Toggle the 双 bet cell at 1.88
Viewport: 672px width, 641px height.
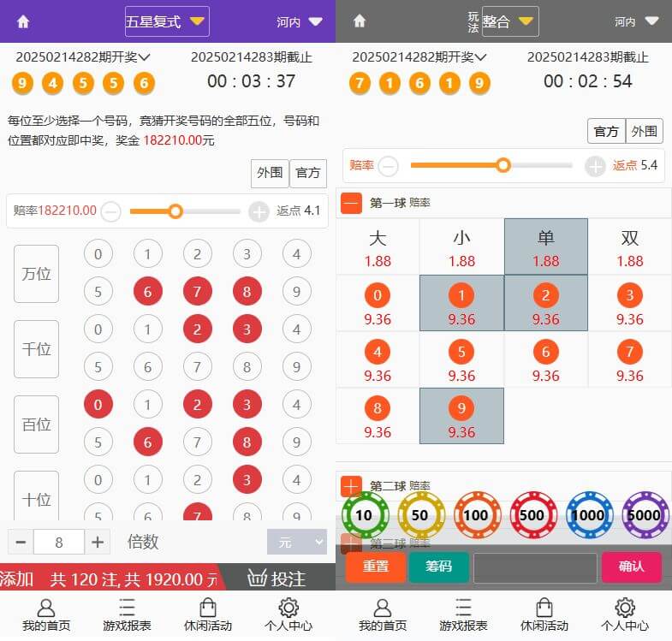tap(629, 246)
